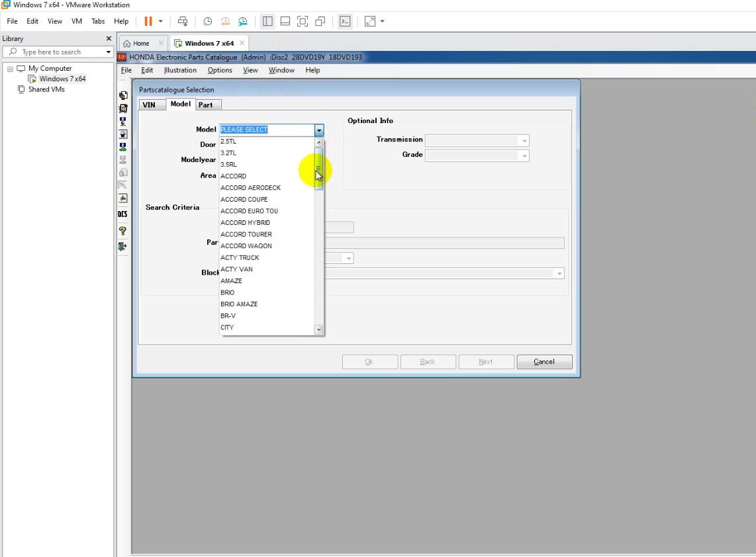Choose BRIO AMAZE from the list
This screenshot has width=756, height=557.
267,304
